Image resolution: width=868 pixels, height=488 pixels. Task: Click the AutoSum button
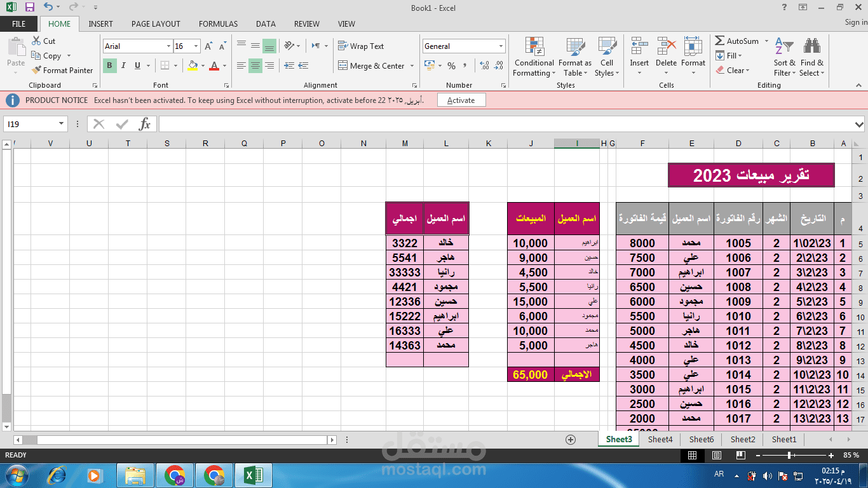(x=737, y=41)
